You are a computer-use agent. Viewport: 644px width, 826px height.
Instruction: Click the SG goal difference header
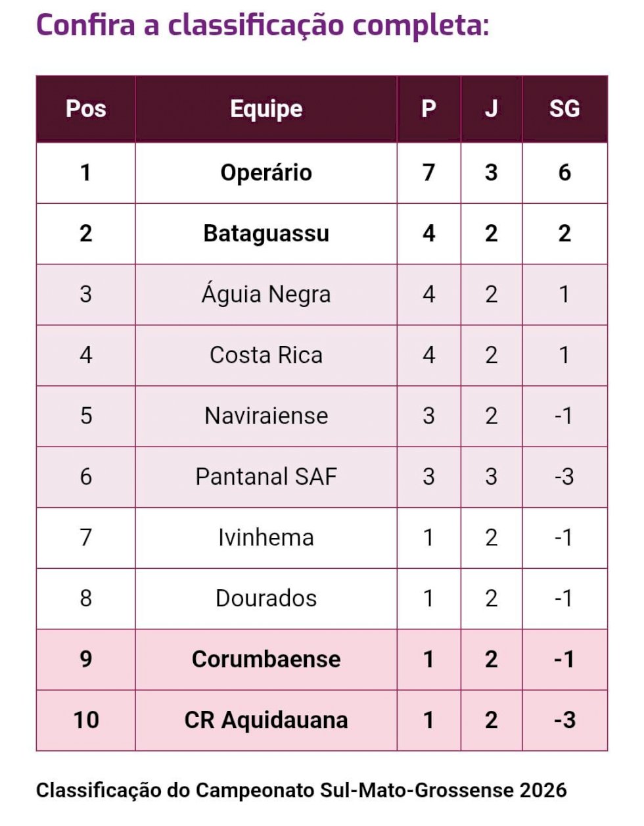tap(564, 109)
